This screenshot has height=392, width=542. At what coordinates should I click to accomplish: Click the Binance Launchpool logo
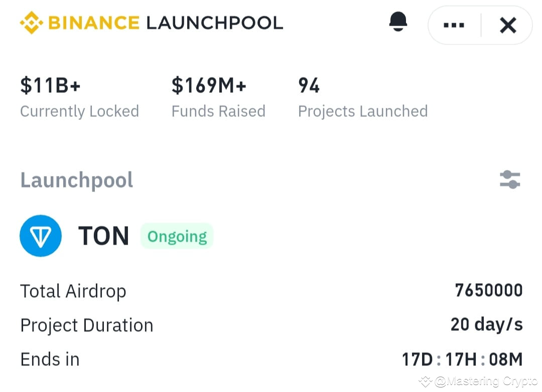pos(151,23)
